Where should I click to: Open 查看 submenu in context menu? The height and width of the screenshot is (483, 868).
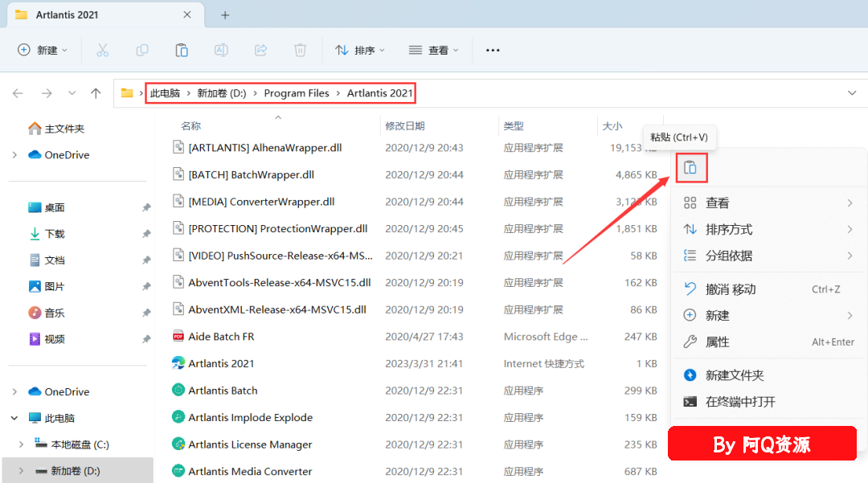(x=769, y=203)
